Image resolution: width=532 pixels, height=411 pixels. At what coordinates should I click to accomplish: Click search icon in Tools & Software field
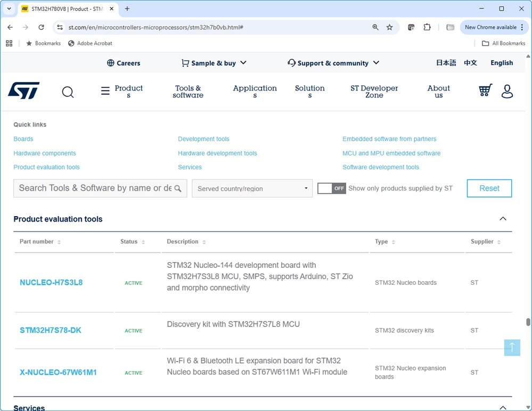pyautogui.click(x=178, y=188)
